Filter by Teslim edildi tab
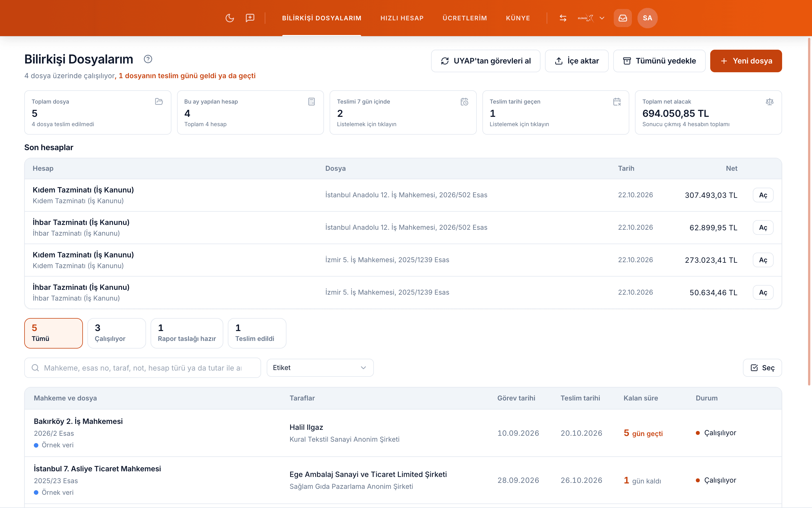Screen dimensions: 812x508 click(257, 333)
